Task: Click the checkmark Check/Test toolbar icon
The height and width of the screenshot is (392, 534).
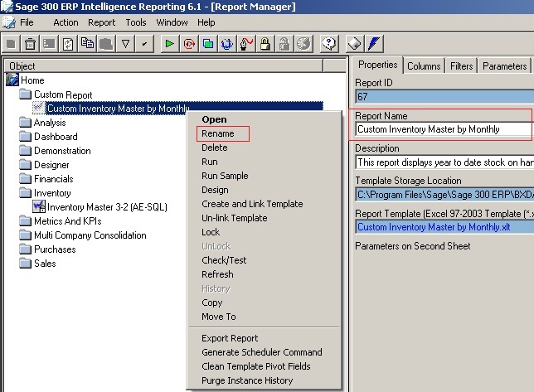Action: click(144, 44)
